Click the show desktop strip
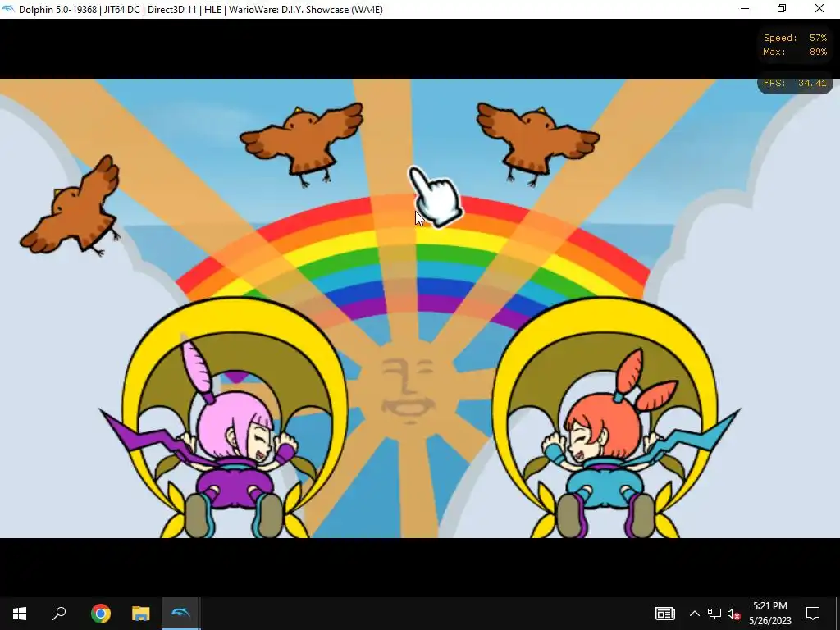Image resolution: width=840 pixels, height=630 pixels. (x=838, y=614)
